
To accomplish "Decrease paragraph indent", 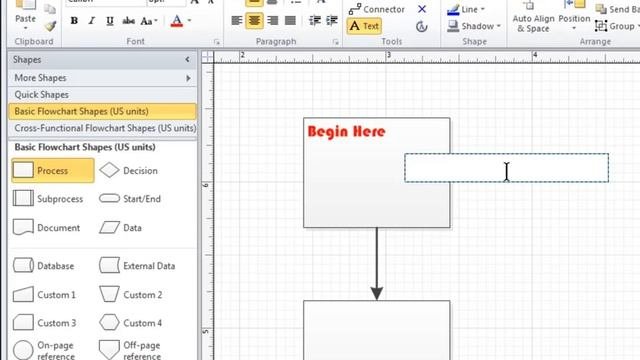I will click(x=314, y=20).
